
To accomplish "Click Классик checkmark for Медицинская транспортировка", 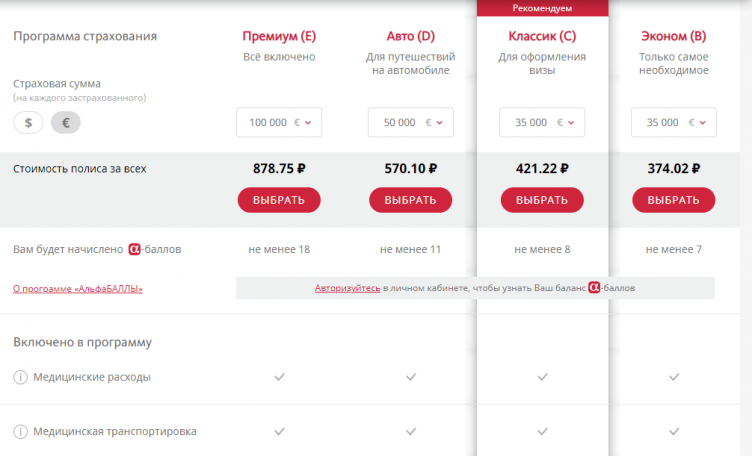I will tap(542, 432).
